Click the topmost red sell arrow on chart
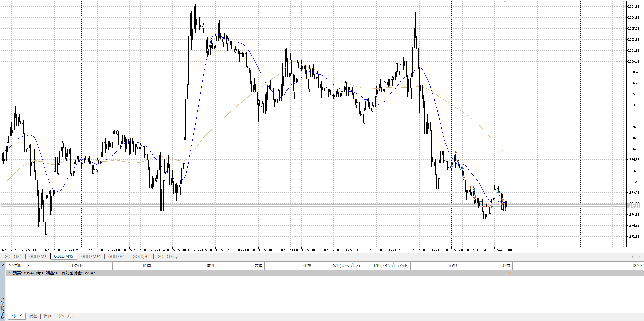 point(455,152)
